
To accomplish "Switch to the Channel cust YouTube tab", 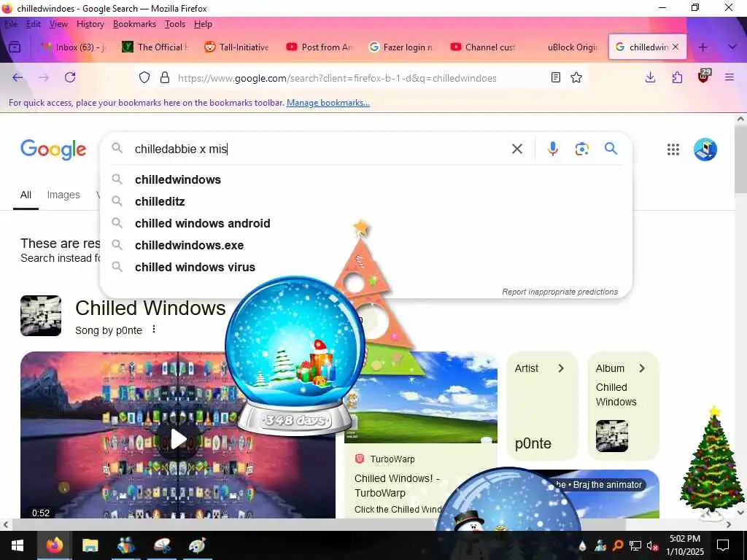I will (x=483, y=47).
